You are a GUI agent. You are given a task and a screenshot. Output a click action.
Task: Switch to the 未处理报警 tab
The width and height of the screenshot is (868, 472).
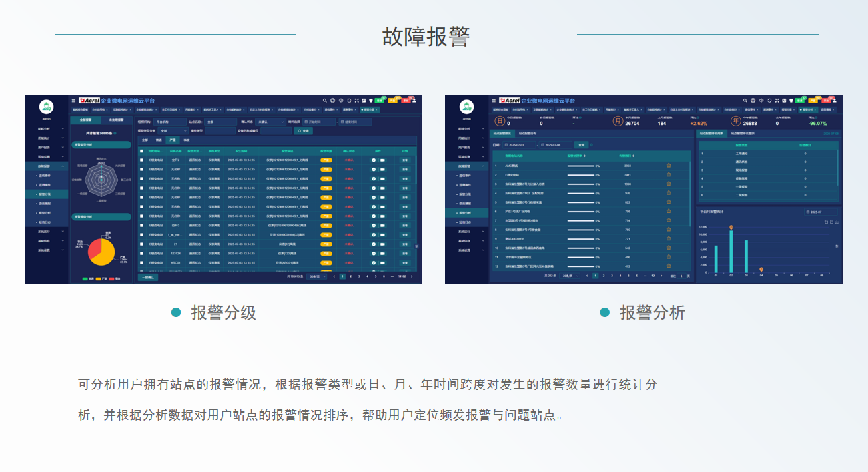click(x=116, y=120)
